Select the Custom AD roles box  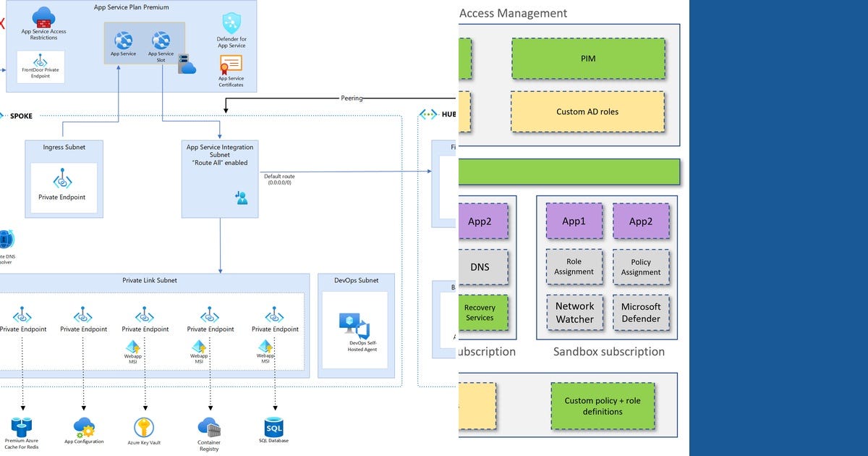click(x=588, y=111)
